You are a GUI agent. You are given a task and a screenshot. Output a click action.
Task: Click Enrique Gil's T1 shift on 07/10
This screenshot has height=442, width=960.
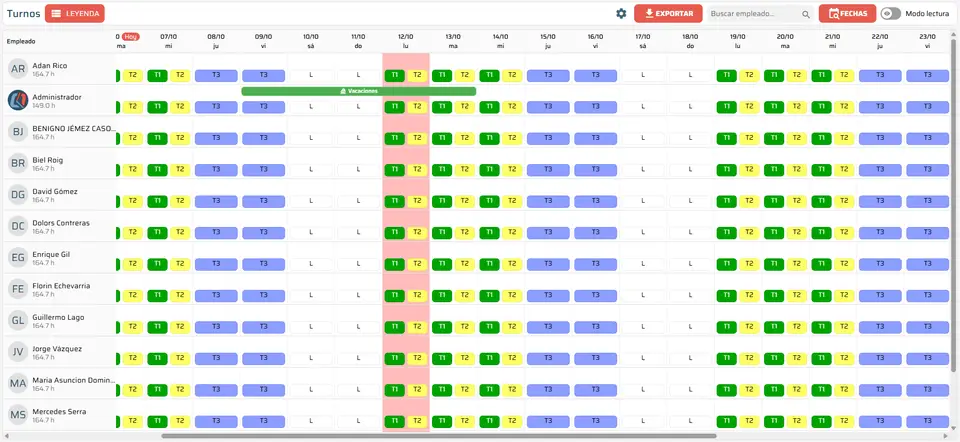[x=157, y=264]
